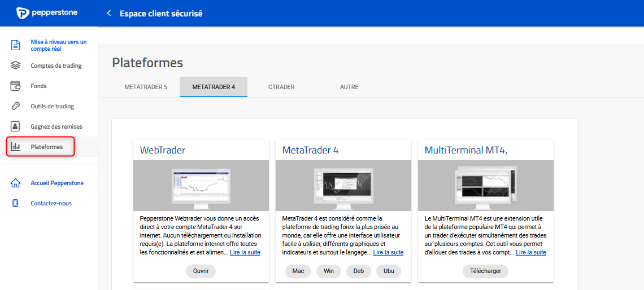Screen dimensions: 644x290
Task: Open Mise à niveau vers un compte réel
Action: 59,45
